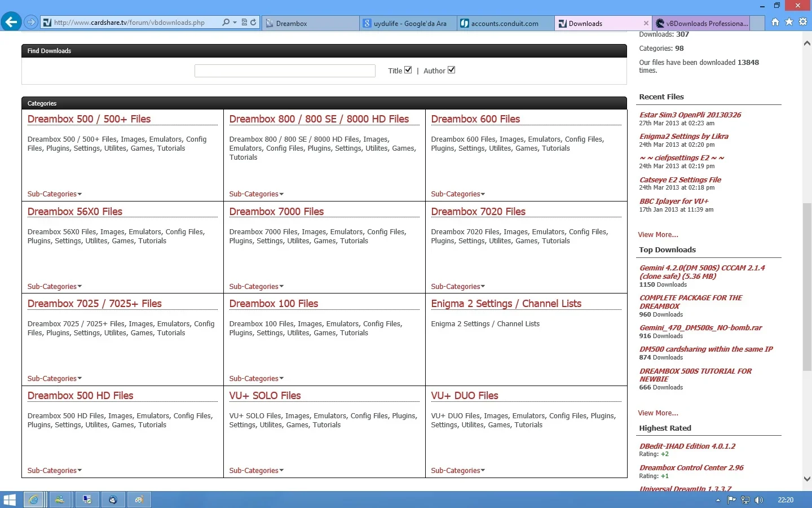Expand Sub-Categories under Dreambox 7000 Files

[x=257, y=287]
